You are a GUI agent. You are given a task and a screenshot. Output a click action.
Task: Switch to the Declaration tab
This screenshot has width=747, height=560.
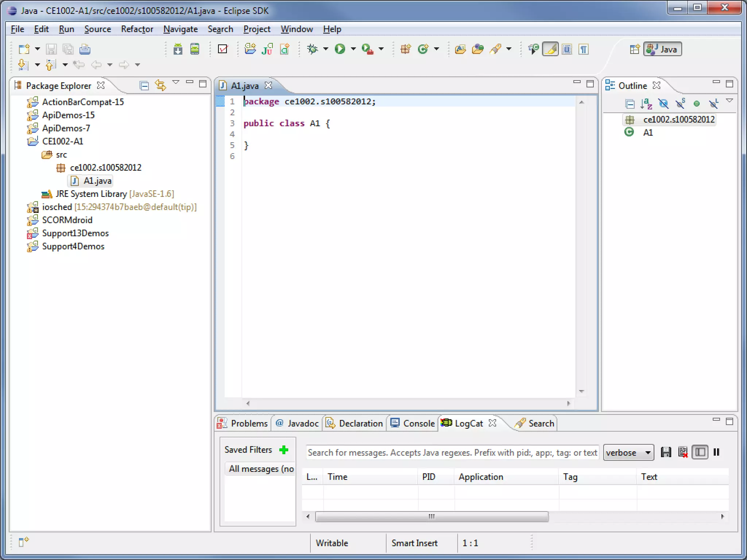[354, 423]
